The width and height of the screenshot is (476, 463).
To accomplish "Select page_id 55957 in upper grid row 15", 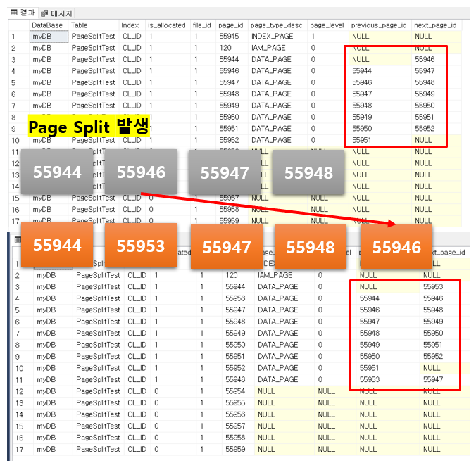I will click(x=232, y=198).
